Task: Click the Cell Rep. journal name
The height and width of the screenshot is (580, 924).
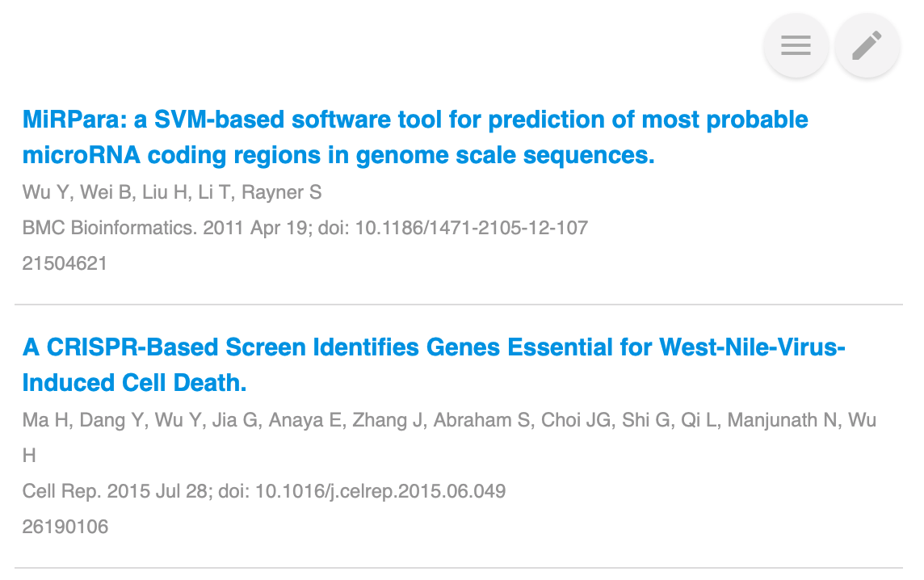Action: [62, 491]
